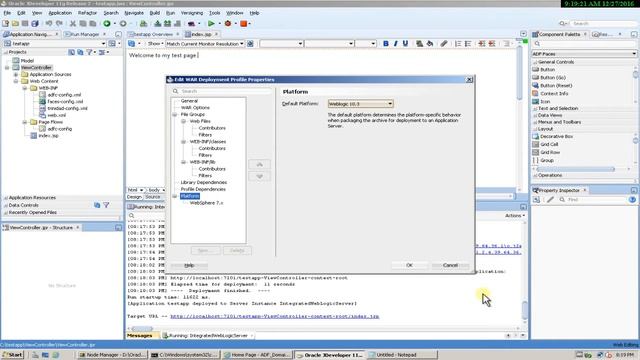Click the green Run play icon
The image size is (640, 360).
point(211,24)
